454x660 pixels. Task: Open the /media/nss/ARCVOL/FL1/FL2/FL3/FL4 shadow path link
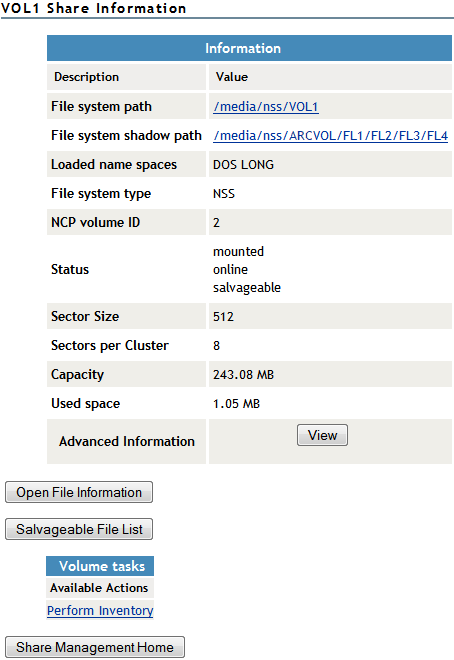pyautogui.click(x=330, y=136)
